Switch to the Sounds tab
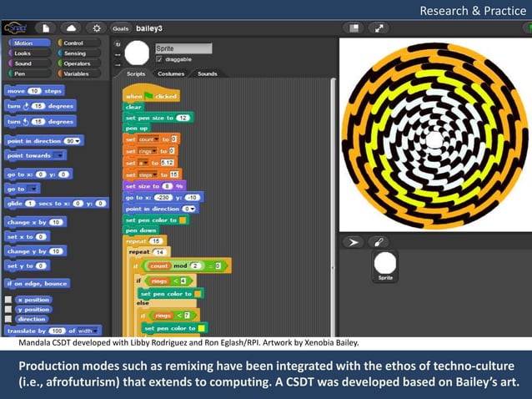 point(207,73)
